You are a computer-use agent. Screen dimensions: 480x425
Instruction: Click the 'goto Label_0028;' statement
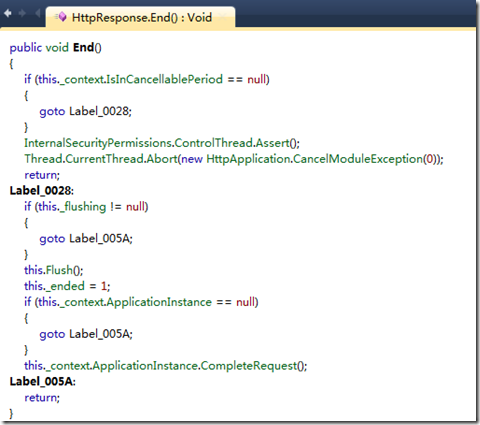coord(86,111)
